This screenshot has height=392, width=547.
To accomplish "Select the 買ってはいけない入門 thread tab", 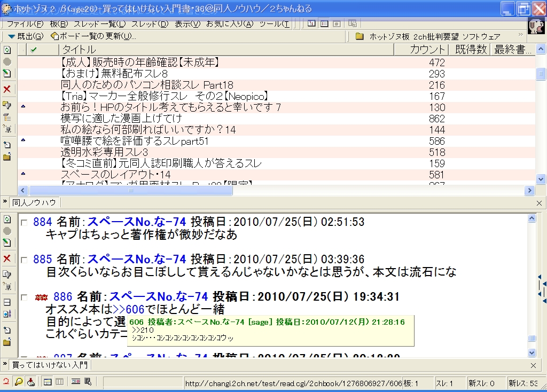I will [x=50, y=365].
